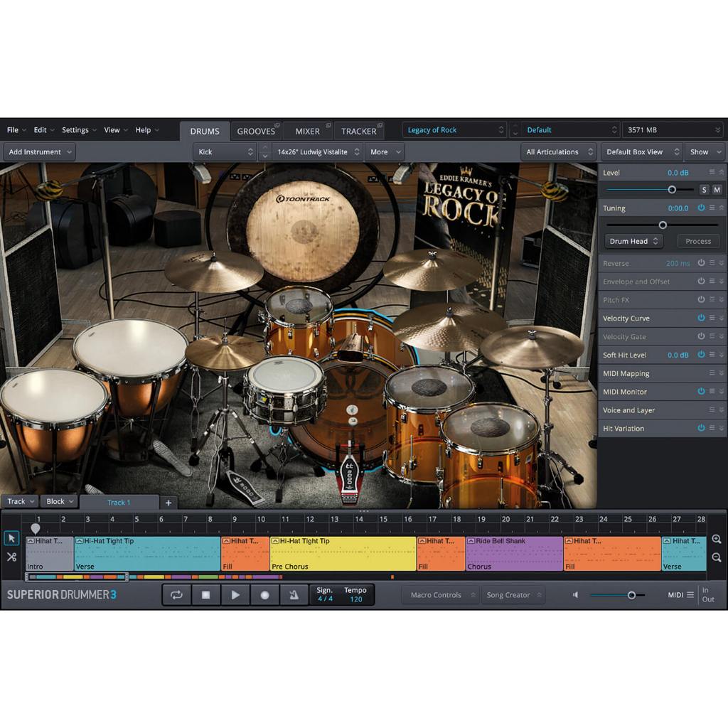This screenshot has height=728, width=728.
Task: Open the 14x26 Ludwig Vistalite drum selector
Action: click(316, 151)
